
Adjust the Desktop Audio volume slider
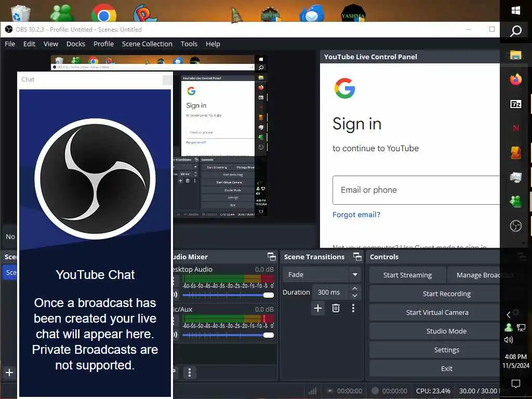click(x=228, y=295)
